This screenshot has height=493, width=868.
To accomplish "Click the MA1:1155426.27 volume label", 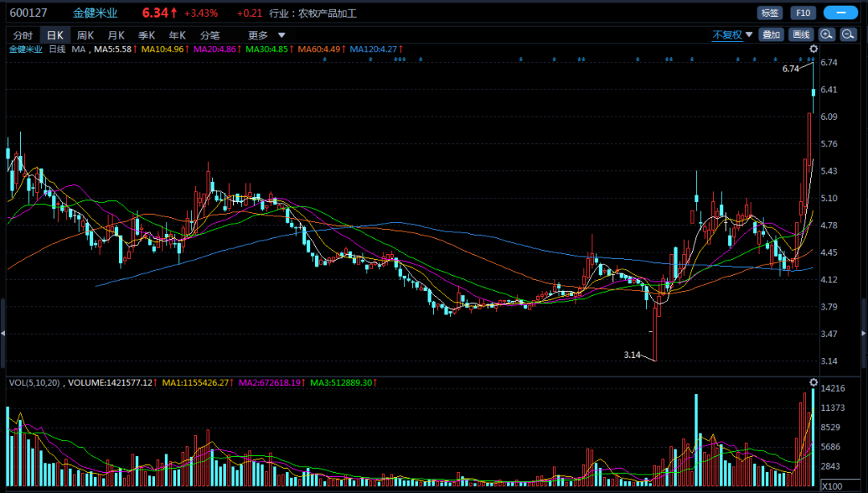I will click(195, 383).
